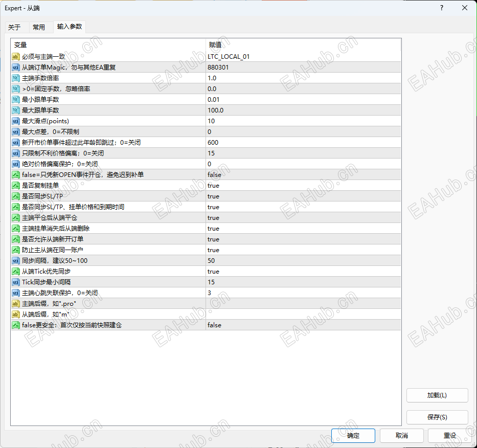Close the Expert dialog window
The image size is (477, 448).
465,8
